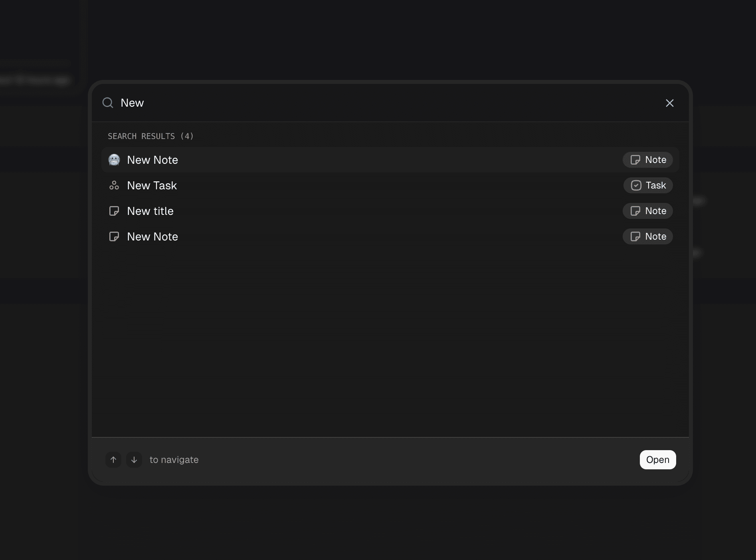Clear the search with the X button
Screen dimensions: 756x560
pos(669,103)
